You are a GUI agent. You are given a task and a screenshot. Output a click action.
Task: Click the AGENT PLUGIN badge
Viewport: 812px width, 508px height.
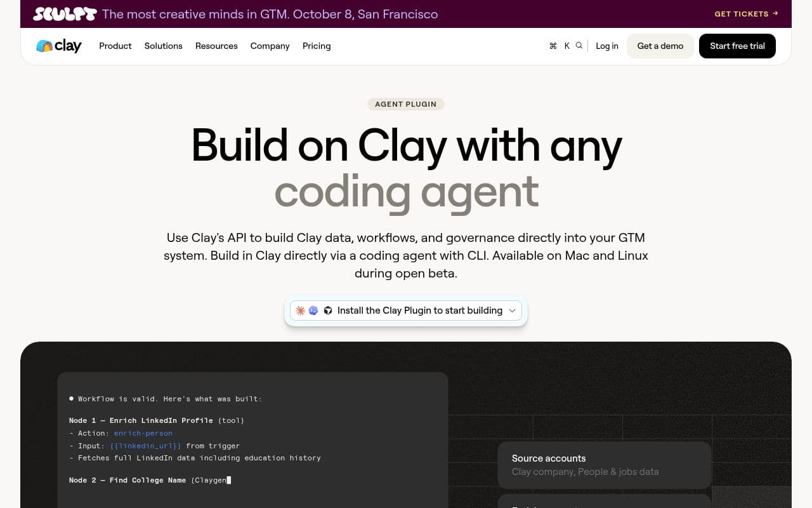pyautogui.click(x=406, y=104)
